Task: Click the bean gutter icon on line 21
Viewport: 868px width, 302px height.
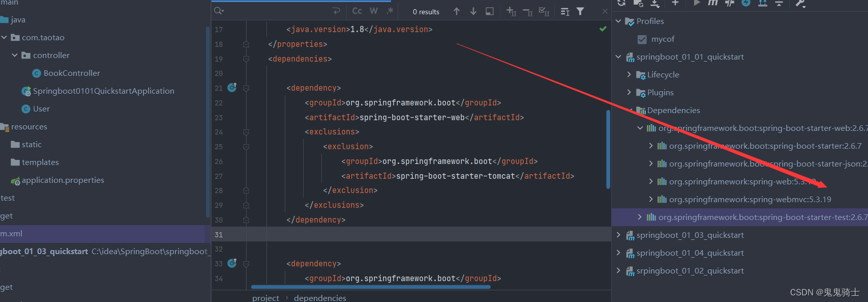Action: coord(232,88)
